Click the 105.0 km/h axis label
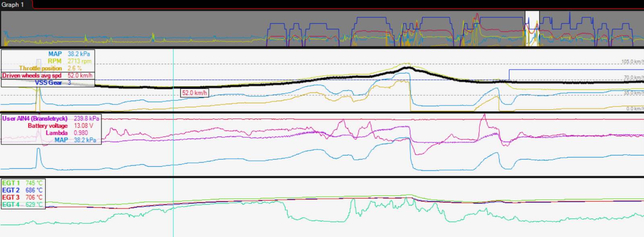This screenshot has width=644, height=237. pyautogui.click(x=632, y=62)
